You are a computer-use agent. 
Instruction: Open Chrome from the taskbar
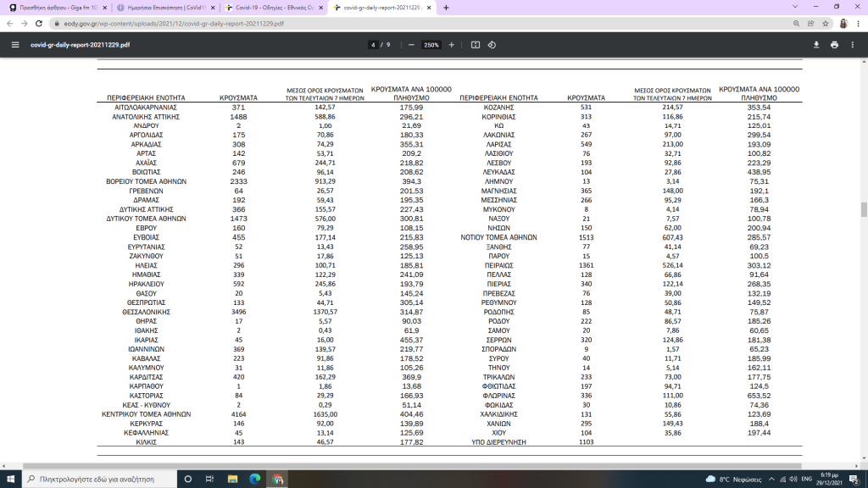(277, 480)
